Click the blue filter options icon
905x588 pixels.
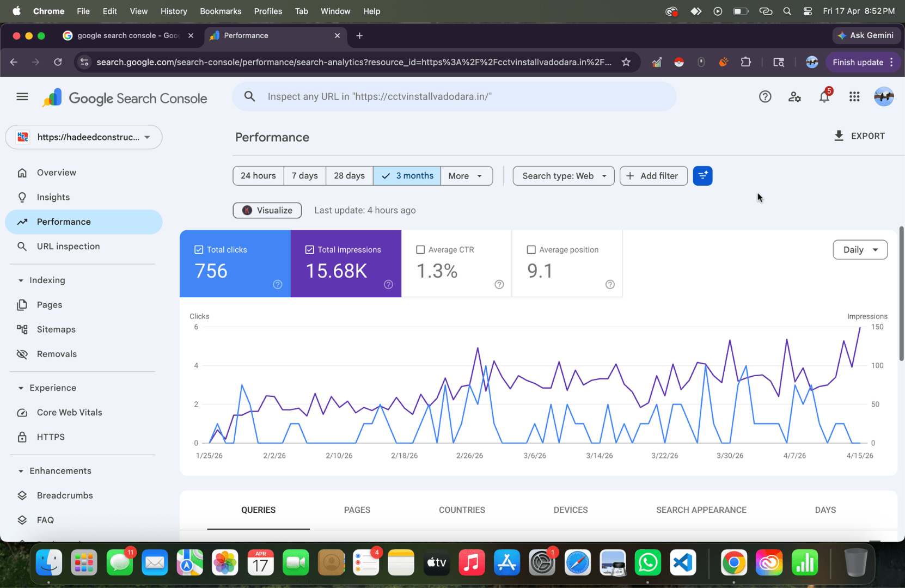point(702,176)
